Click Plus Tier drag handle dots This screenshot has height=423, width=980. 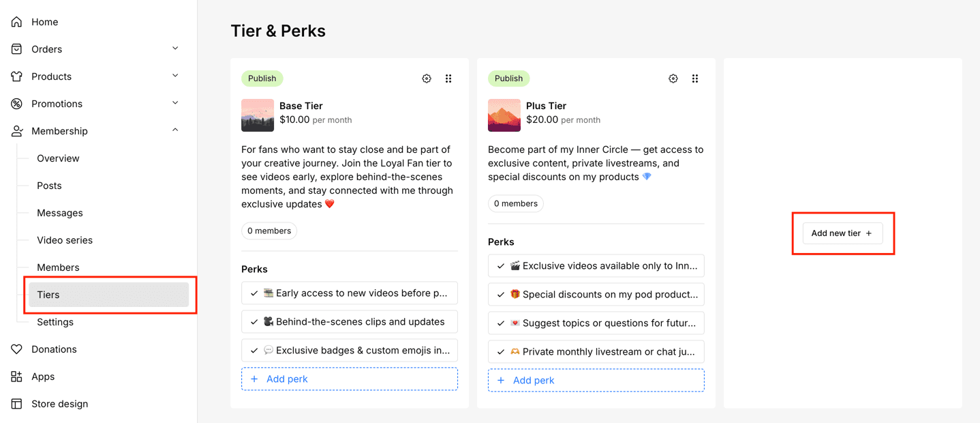(695, 78)
